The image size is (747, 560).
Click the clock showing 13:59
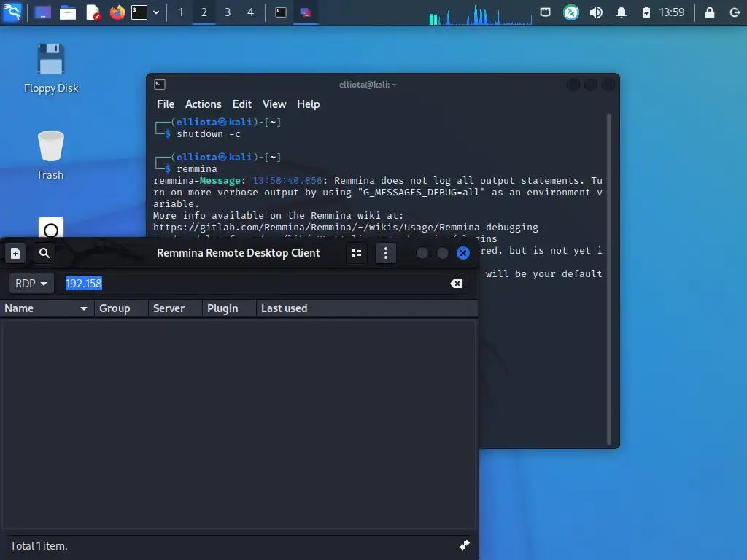tap(672, 12)
